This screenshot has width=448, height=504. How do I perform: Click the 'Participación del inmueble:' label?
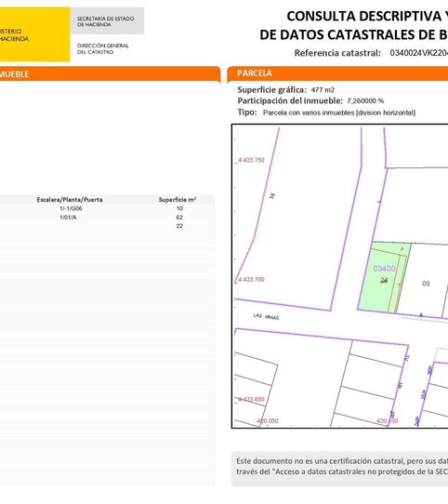(x=290, y=101)
